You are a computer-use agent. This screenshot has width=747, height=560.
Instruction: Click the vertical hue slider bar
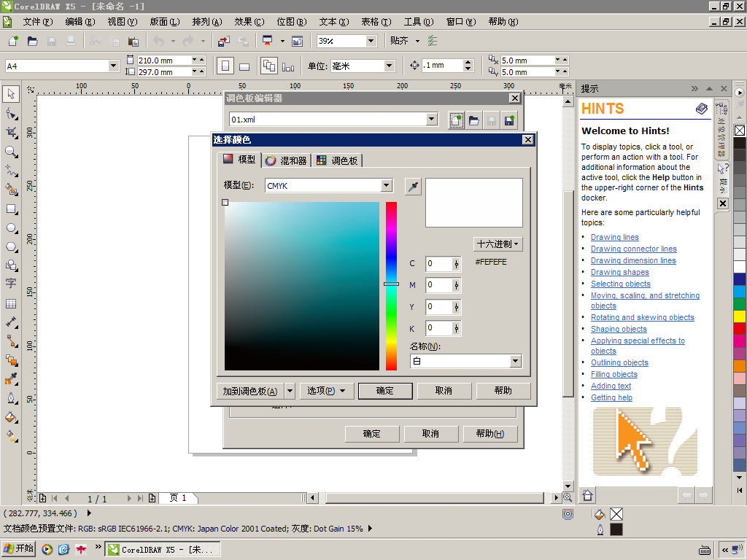tap(391, 286)
